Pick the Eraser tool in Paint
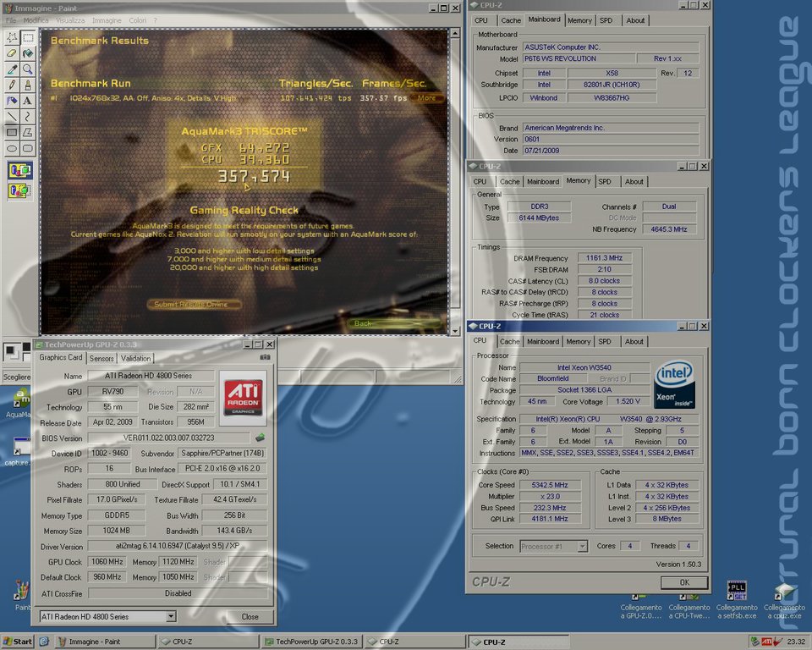 pyautogui.click(x=11, y=53)
